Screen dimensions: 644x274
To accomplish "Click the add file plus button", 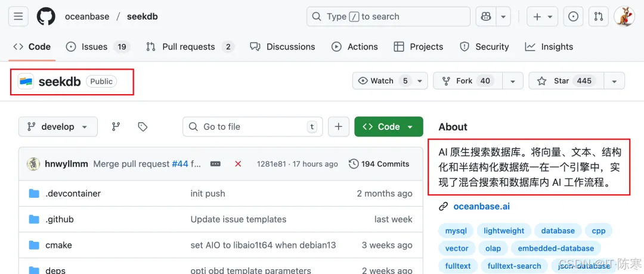I will point(339,127).
